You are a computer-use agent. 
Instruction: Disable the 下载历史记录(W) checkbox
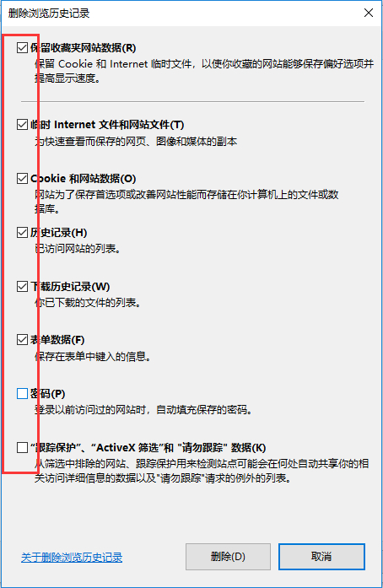tap(22, 287)
